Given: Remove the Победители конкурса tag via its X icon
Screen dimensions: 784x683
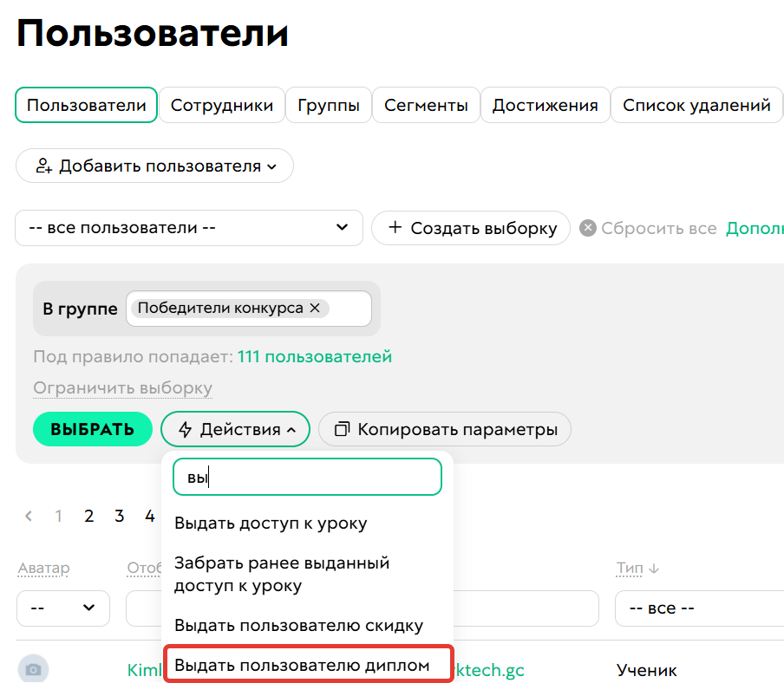Looking at the screenshot, I should 317,308.
